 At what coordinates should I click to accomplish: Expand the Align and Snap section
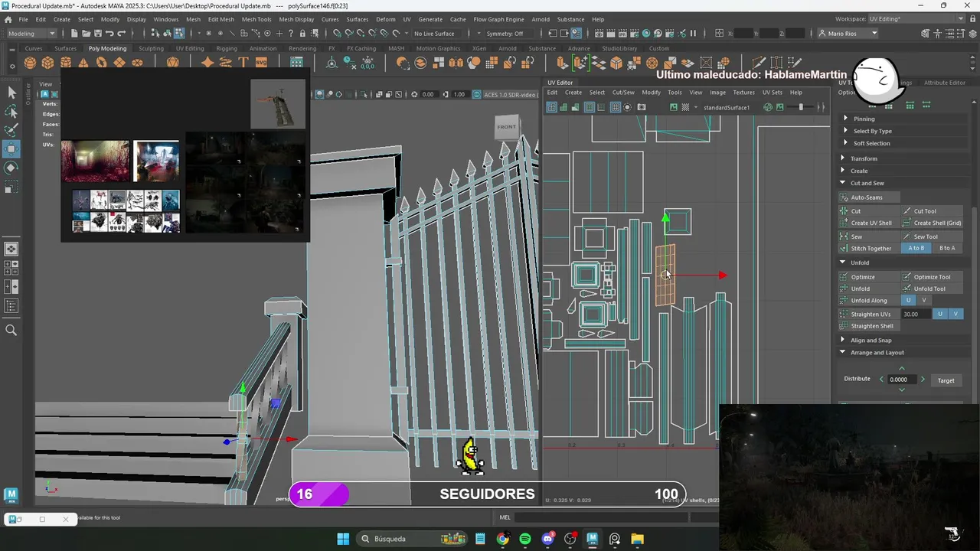(871, 340)
